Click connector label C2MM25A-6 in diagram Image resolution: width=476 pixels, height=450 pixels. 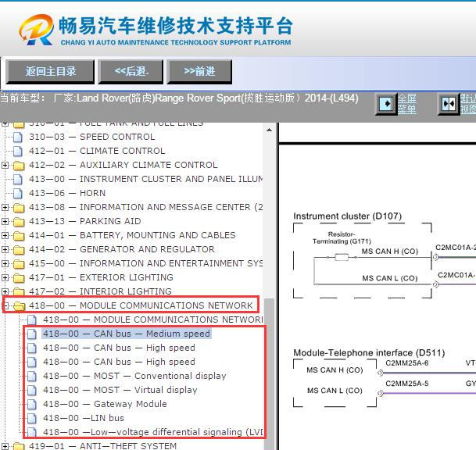pyautogui.click(x=406, y=363)
